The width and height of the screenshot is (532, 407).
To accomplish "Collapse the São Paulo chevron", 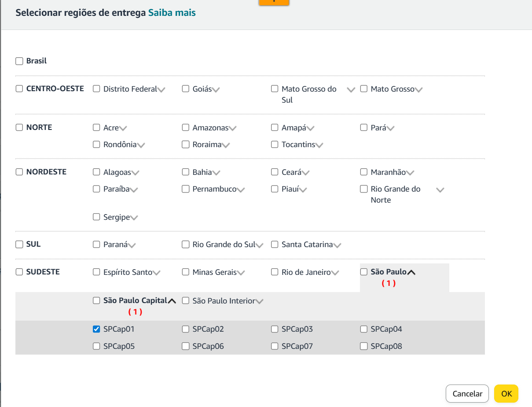I will (411, 273).
